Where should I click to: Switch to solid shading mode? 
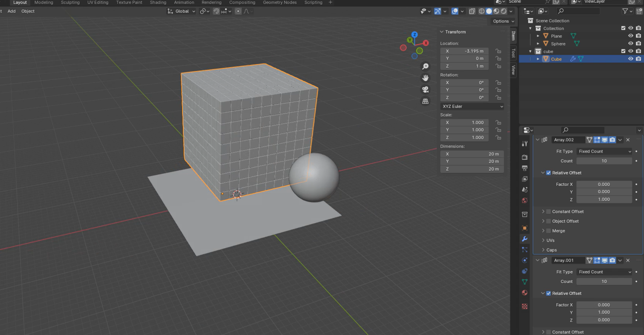(x=489, y=11)
